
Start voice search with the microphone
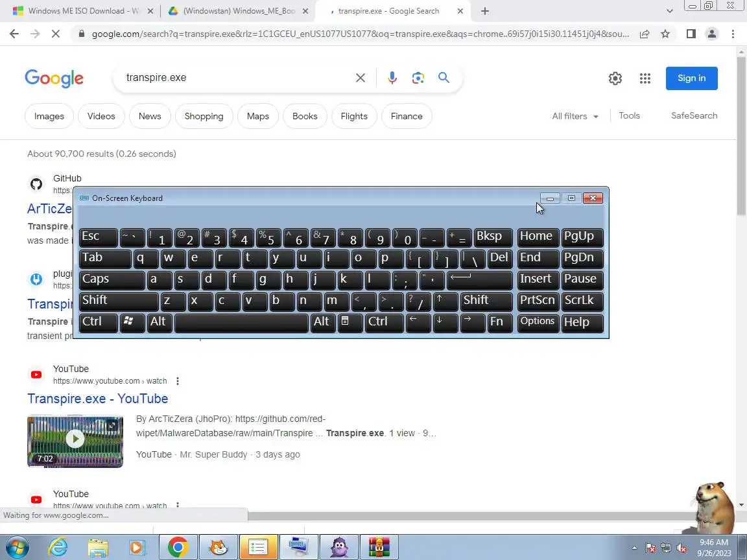(392, 78)
